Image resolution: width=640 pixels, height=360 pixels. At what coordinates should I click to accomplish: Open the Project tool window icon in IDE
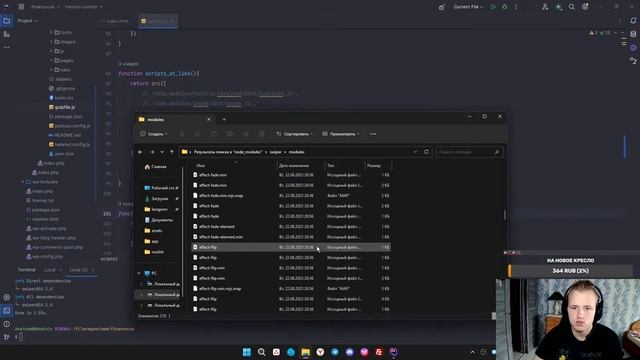tap(7, 21)
